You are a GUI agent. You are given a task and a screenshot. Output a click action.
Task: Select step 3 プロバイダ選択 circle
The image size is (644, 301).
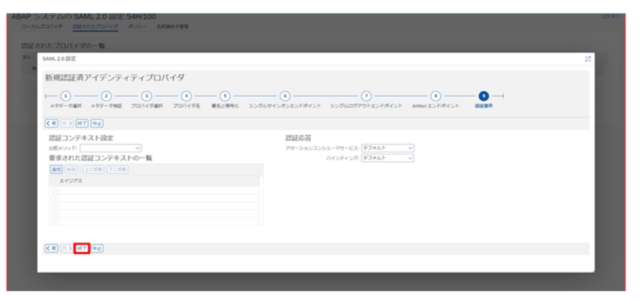(147, 96)
